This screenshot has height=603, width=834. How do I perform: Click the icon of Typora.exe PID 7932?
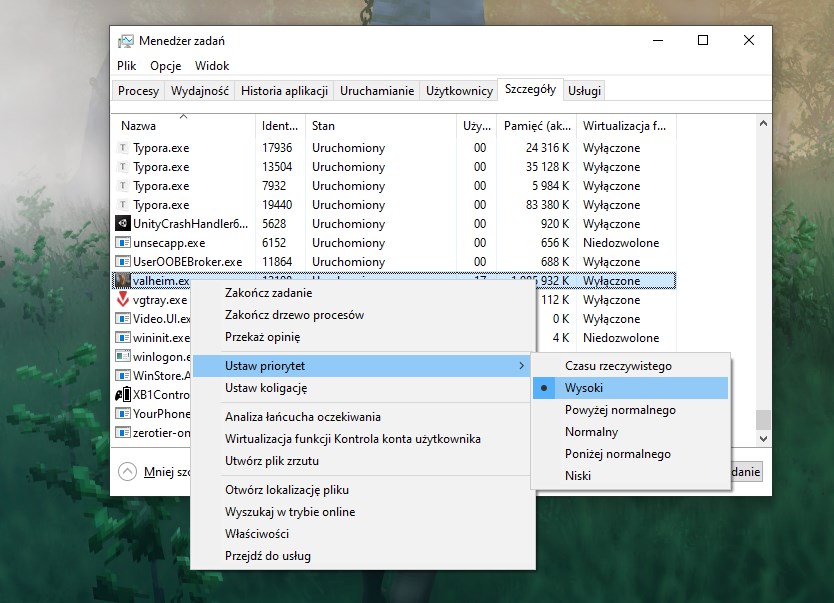tap(123, 186)
